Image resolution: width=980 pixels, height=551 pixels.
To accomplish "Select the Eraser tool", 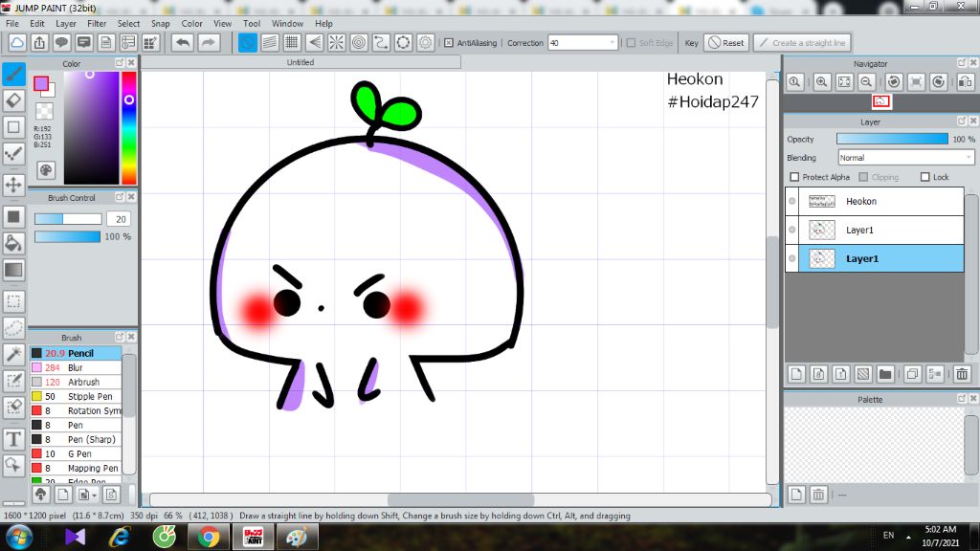I will [13, 100].
